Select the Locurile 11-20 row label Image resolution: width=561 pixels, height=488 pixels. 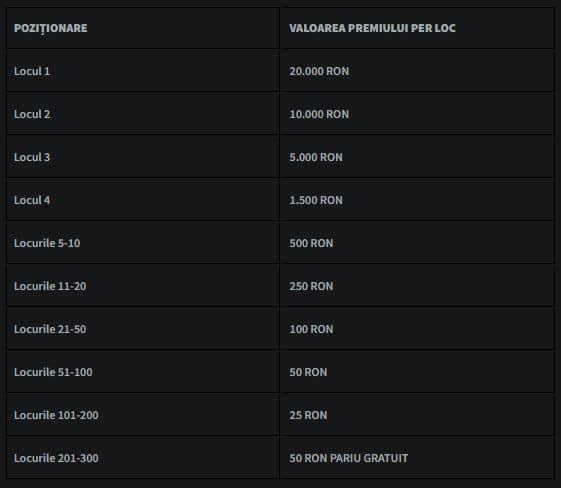50,286
